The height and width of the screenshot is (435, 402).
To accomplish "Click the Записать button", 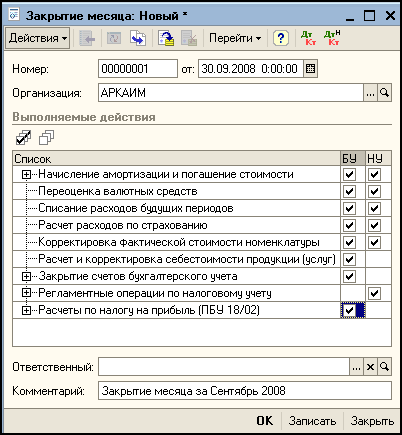I will (312, 421).
